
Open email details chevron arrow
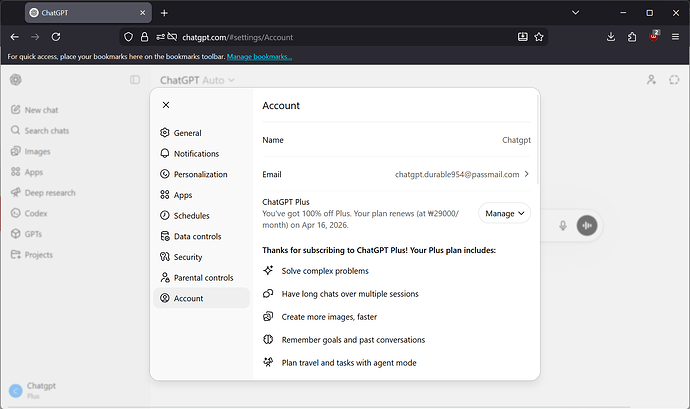(x=526, y=174)
